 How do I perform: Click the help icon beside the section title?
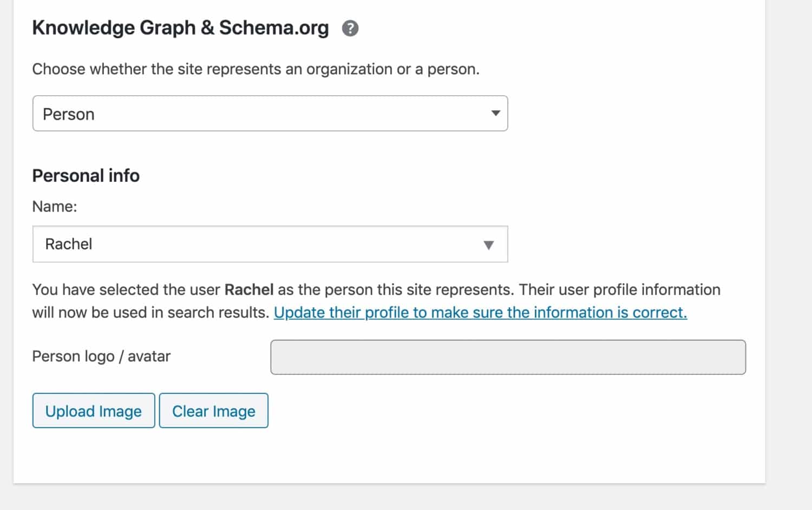[x=350, y=28]
